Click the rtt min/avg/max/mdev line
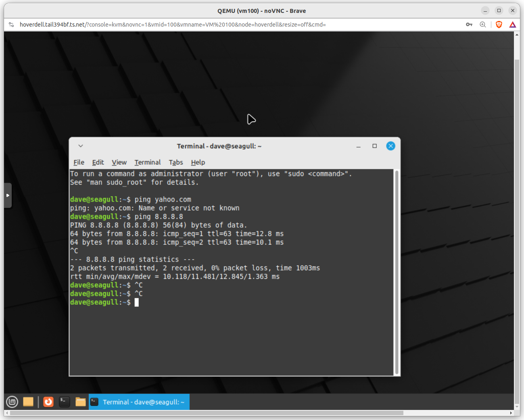The width and height of the screenshot is (524, 420). 175,277
